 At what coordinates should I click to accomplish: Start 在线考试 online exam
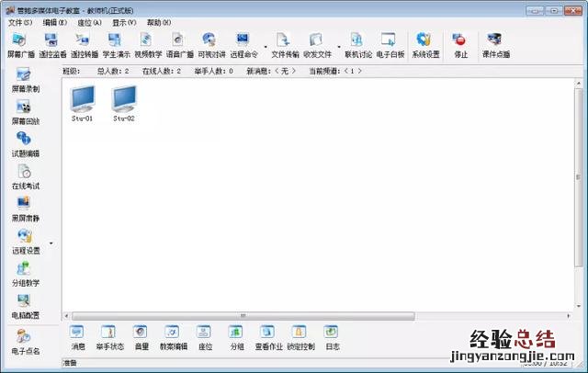click(26, 177)
